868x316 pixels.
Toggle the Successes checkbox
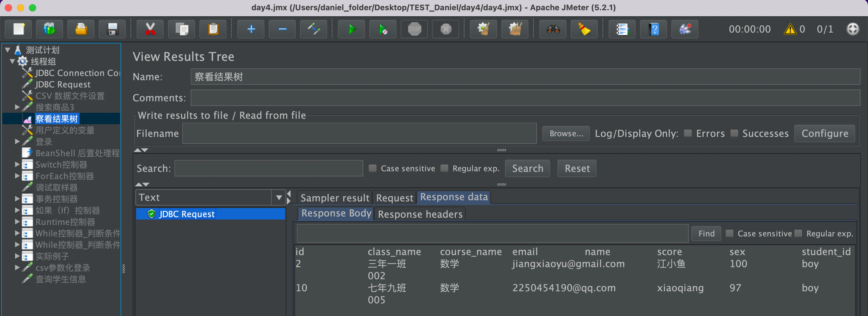734,134
